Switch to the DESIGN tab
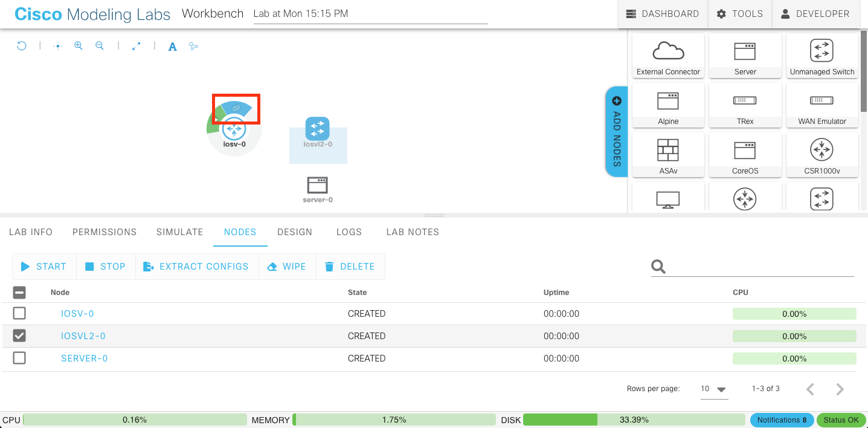This screenshot has width=868, height=428. (295, 232)
